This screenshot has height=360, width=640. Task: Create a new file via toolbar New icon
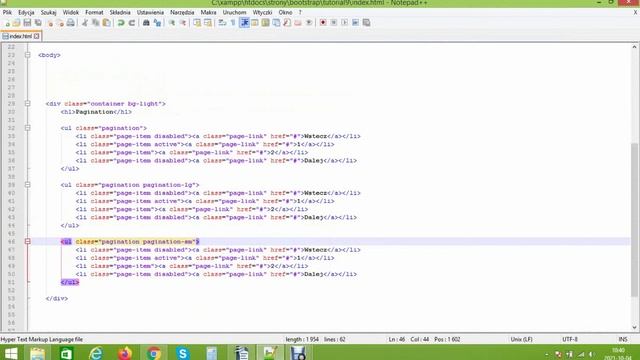[x=7, y=23]
